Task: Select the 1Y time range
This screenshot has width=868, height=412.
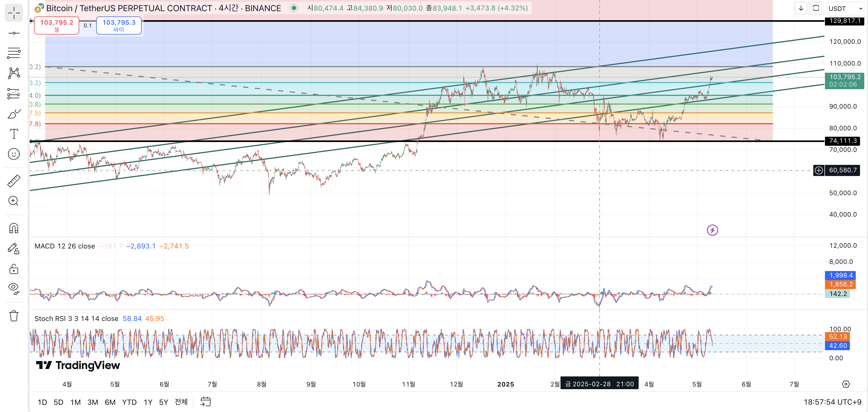Action: [148, 402]
